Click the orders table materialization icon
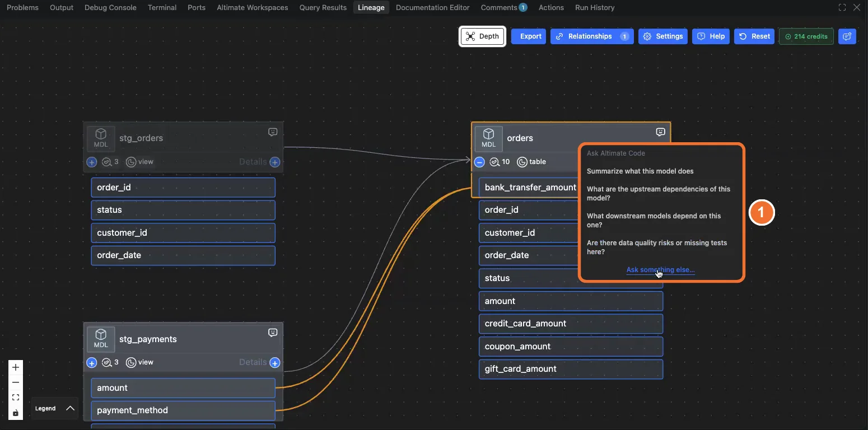The width and height of the screenshot is (868, 430). coord(522,162)
